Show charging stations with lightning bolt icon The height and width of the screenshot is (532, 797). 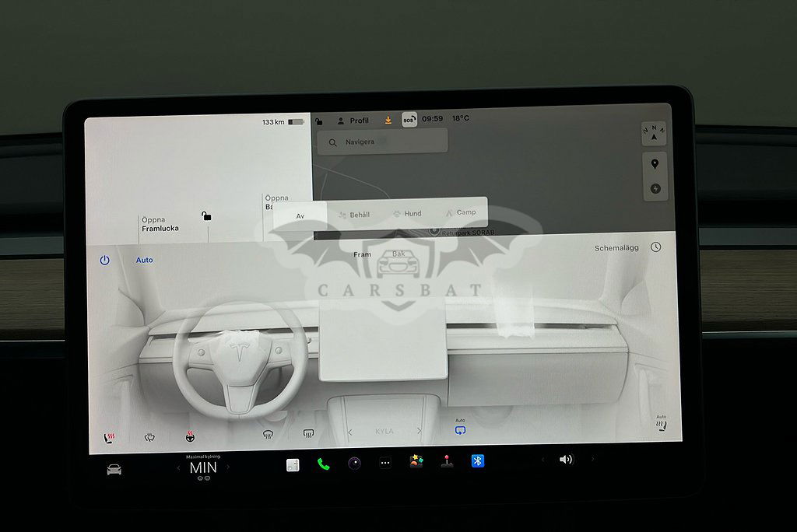pos(655,188)
